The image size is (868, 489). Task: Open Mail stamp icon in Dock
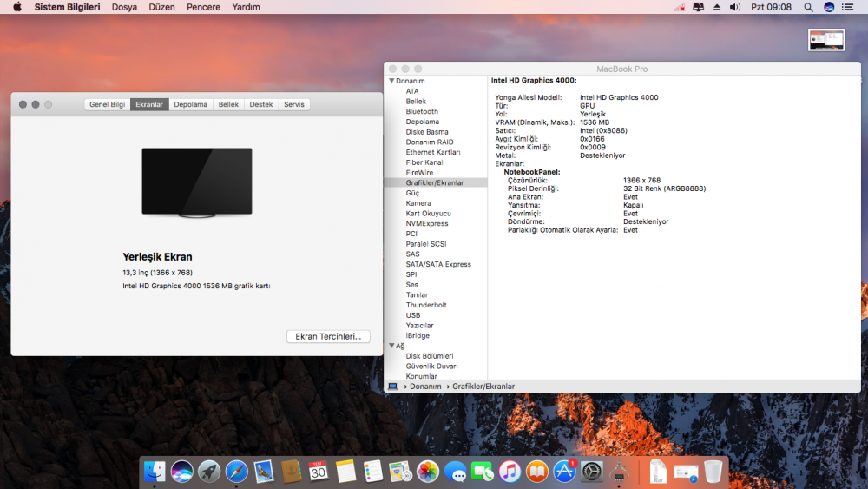264,472
